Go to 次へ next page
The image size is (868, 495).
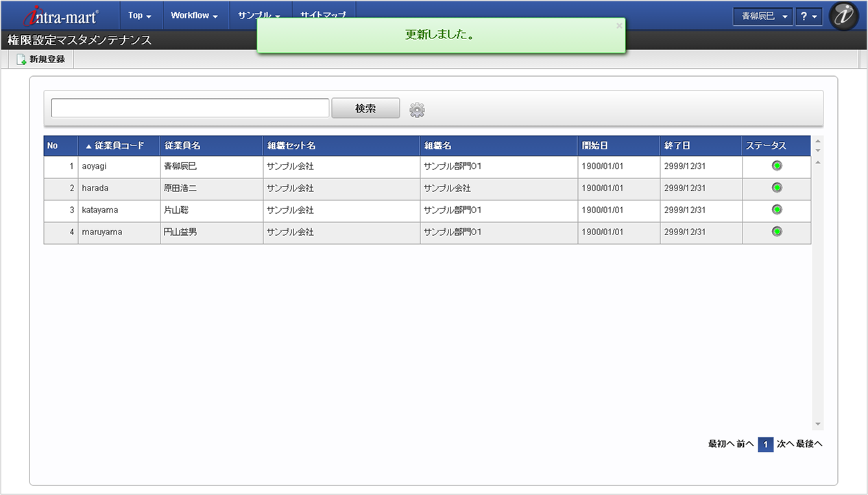tap(786, 444)
